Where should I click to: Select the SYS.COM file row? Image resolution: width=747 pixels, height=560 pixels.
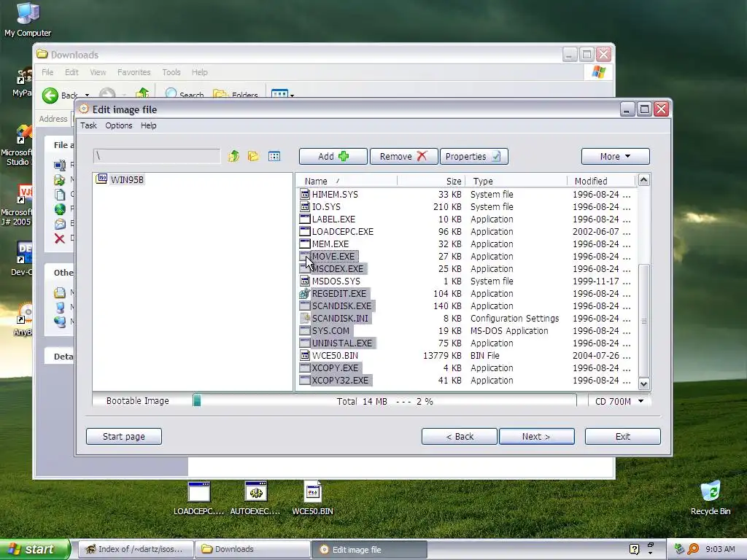pos(465,330)
